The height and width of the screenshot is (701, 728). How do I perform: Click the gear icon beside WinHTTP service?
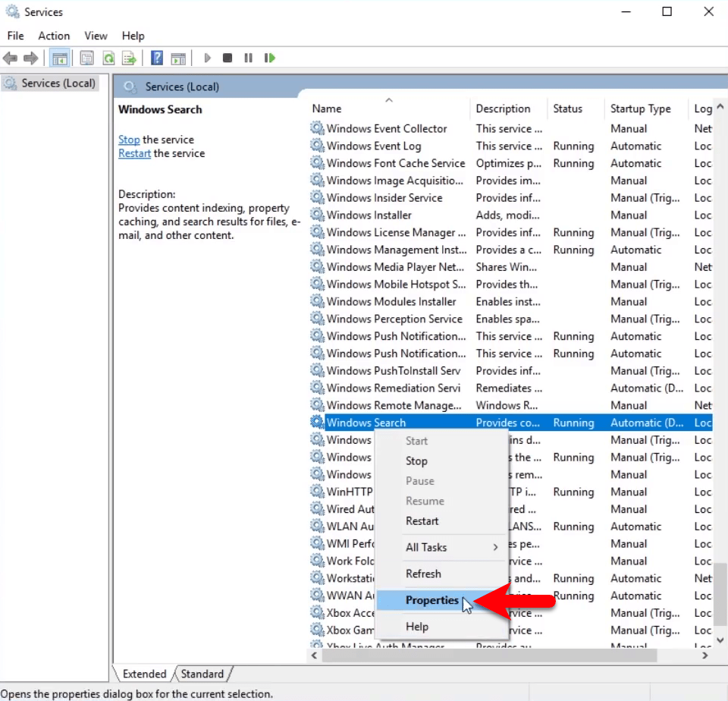[x=317, y=491]
